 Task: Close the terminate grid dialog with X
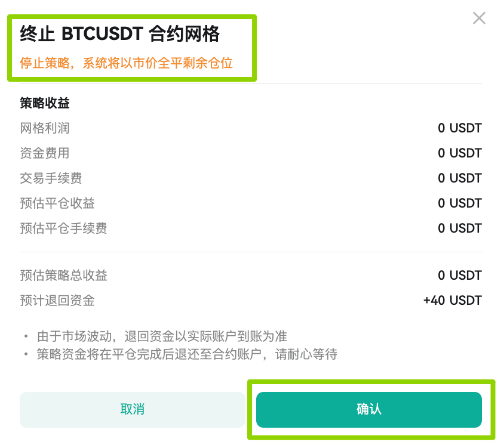click(x=479, y=18)
